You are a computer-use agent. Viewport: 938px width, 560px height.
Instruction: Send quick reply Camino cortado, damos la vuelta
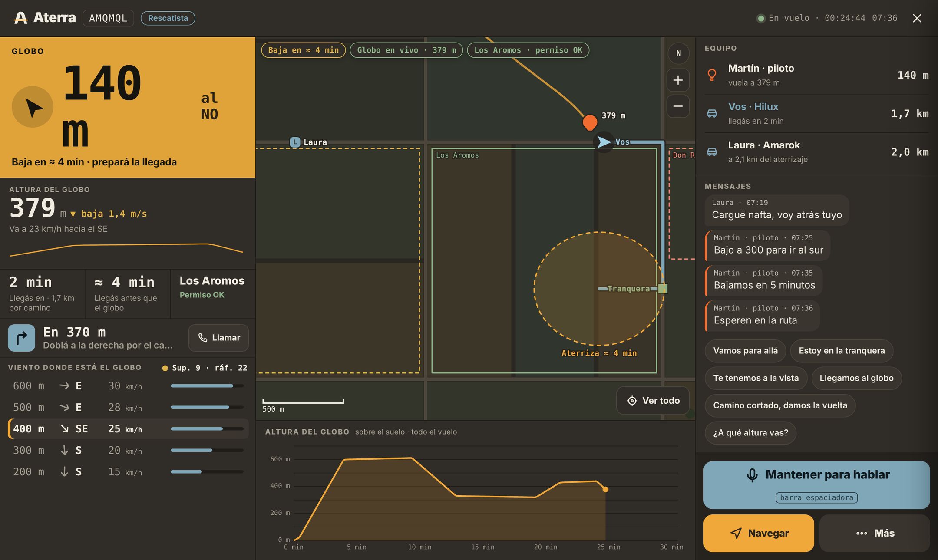[780, 405]
